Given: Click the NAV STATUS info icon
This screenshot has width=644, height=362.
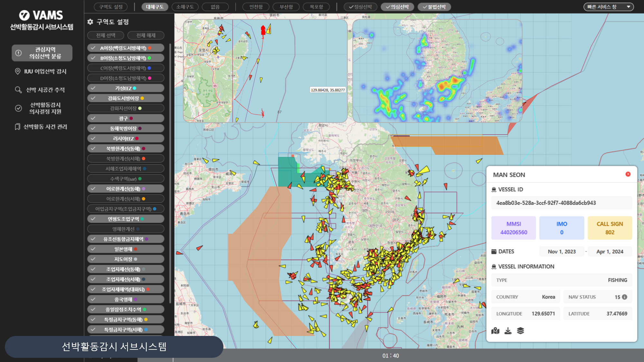Looking at the screenshot, I should [x=625, y=297].
